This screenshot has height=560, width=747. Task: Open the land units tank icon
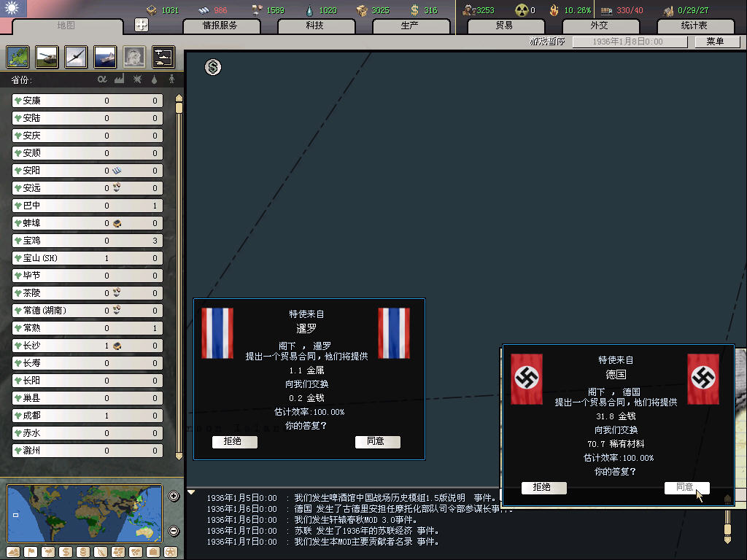(x=47, y=57)
